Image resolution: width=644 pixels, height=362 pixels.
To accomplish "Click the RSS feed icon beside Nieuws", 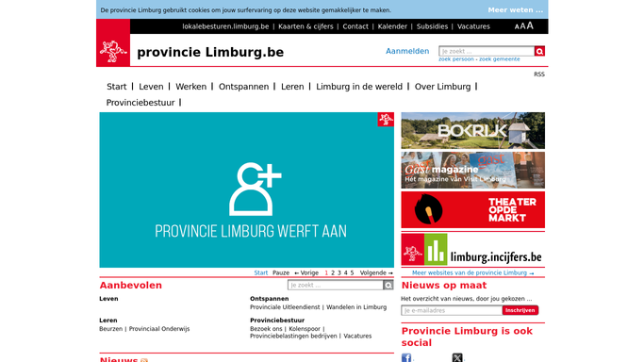I will 144,360.
